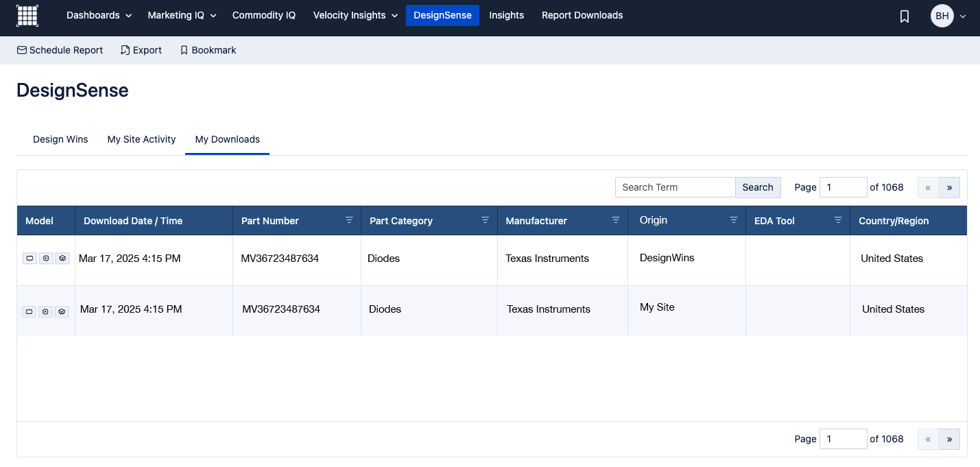Open Report Downloads in the navbar
Viewport: 980px width, 467px height.
[x=582, y=15]
